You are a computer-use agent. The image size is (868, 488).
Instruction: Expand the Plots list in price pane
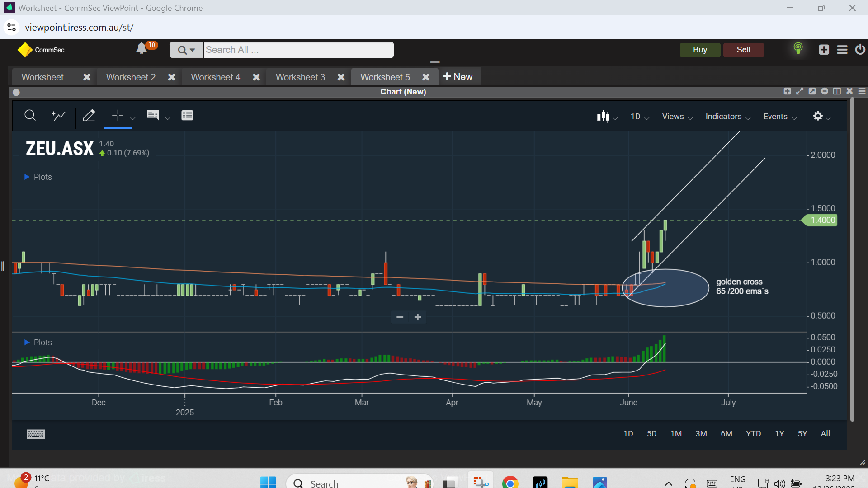pos(38,177)
